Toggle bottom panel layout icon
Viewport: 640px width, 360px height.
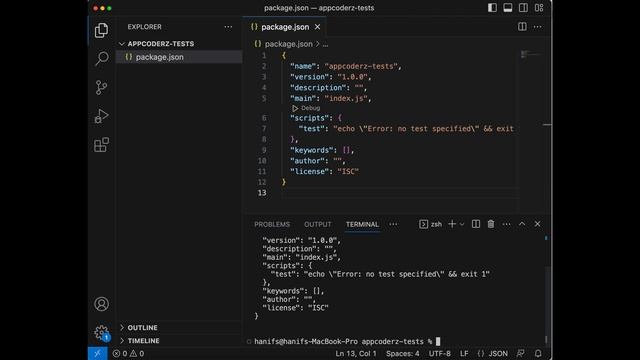(x=508, y=8)
